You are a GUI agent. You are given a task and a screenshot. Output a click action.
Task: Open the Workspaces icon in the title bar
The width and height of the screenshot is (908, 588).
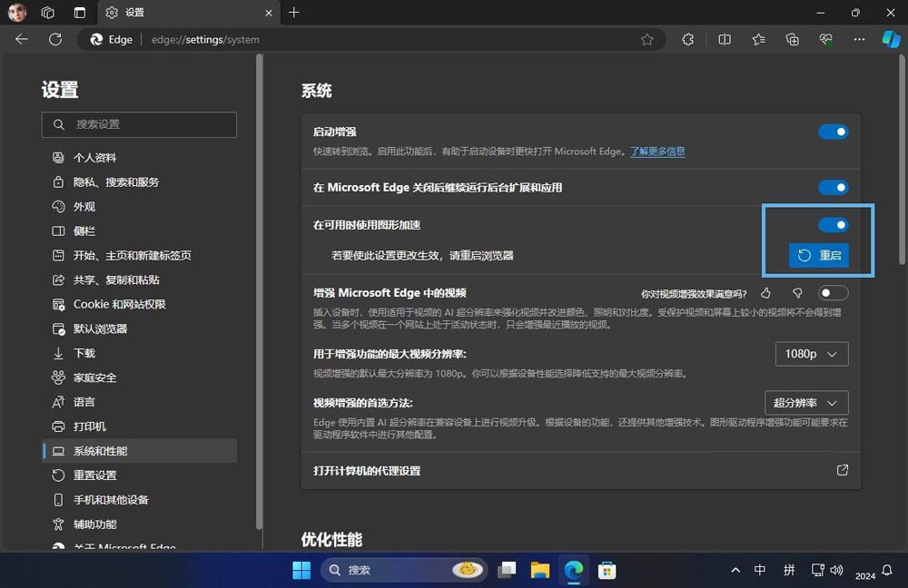(48, 12)
